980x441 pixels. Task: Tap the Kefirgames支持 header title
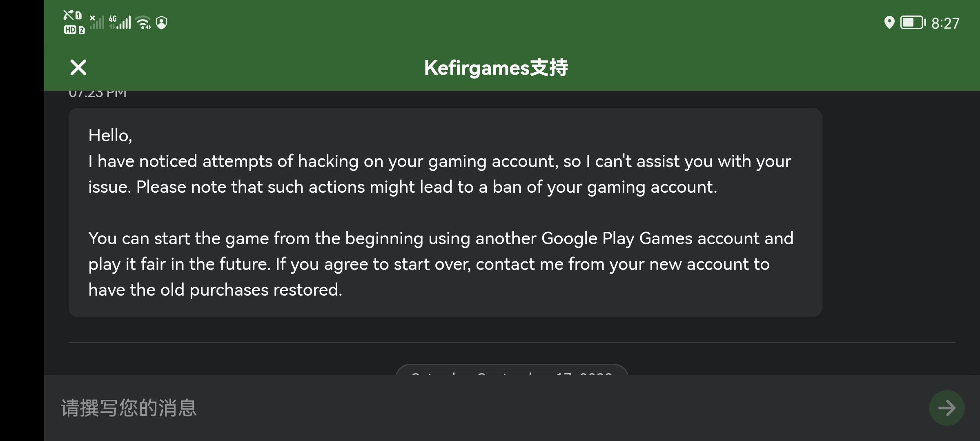pos(496,67)
